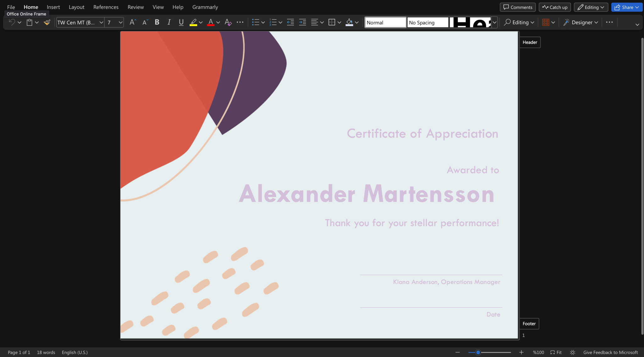Click the Share button
The image size is (644, 357).
626,7
